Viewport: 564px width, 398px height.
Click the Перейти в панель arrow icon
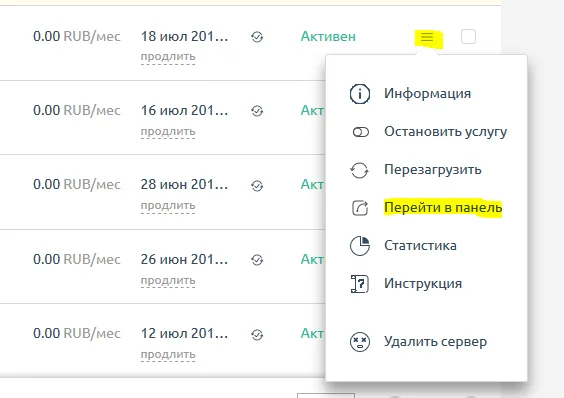(x=360, y=208)
